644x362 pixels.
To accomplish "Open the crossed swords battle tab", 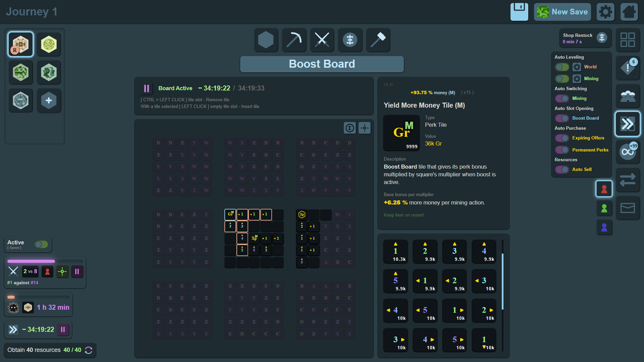I will coord(322,40).
